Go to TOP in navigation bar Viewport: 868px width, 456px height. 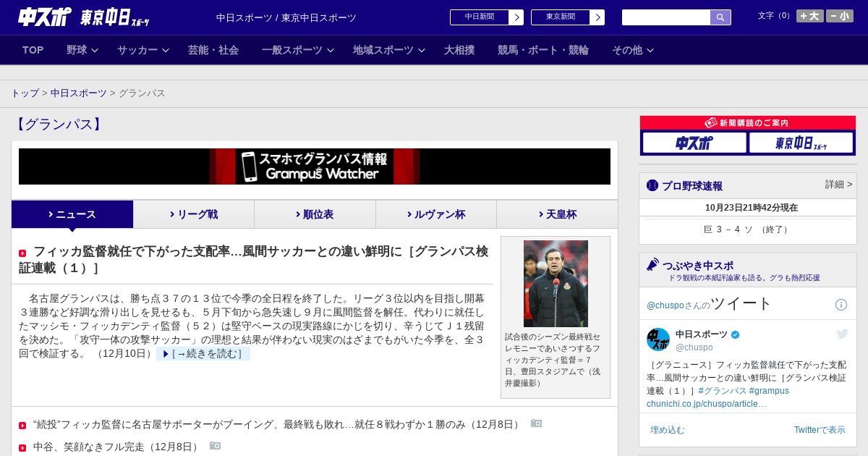click(x=33, y=50)
